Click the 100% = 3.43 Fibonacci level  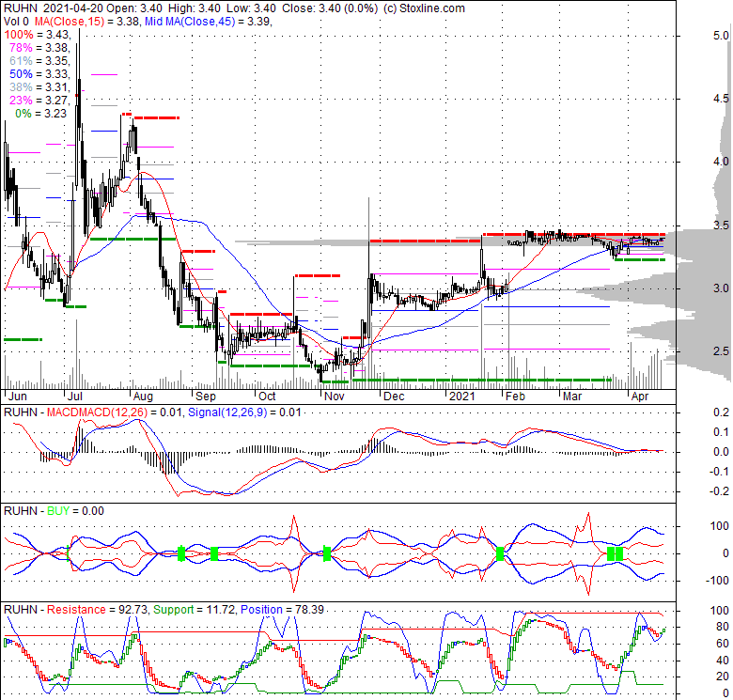(x=37, y=35)
